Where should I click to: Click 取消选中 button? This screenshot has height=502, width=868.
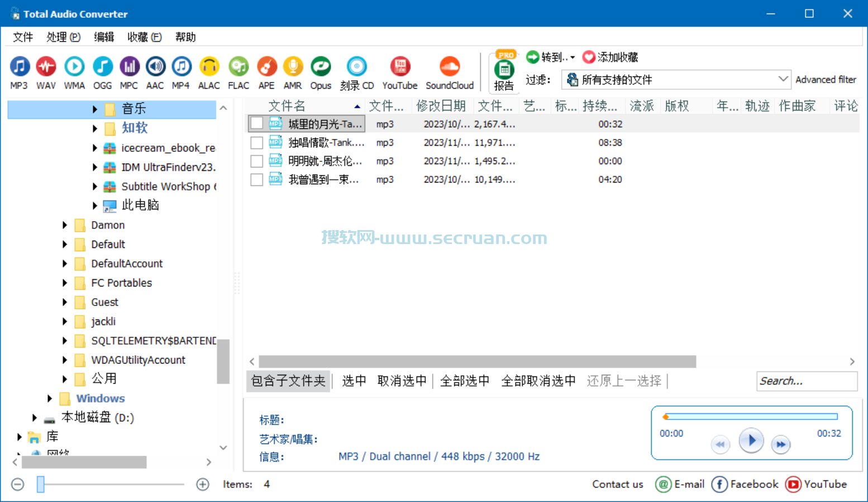[x=402, y=381]
